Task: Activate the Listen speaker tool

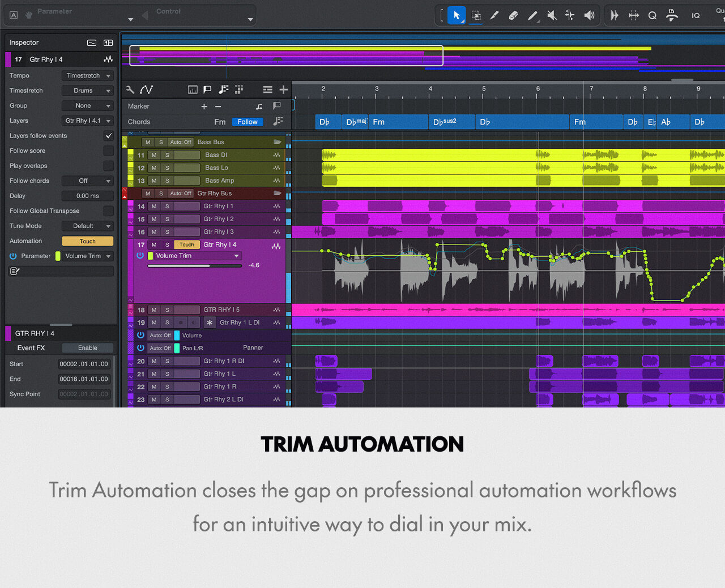Action: point(589,15)
